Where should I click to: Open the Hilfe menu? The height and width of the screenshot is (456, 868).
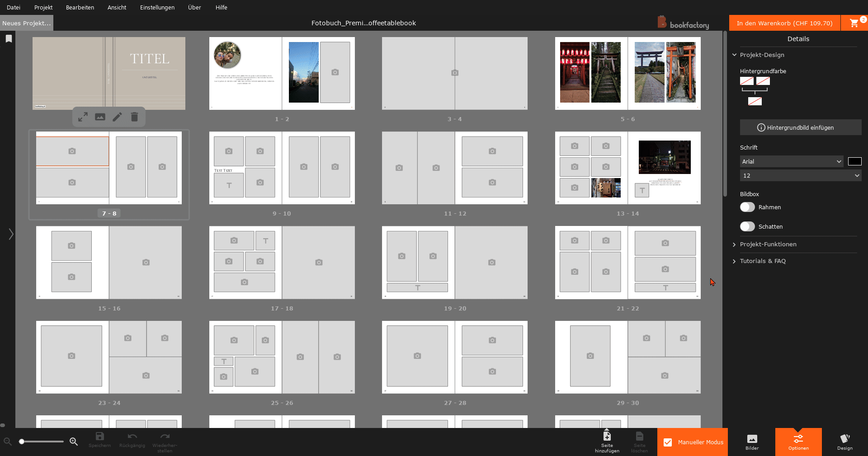tap(222, 8)
